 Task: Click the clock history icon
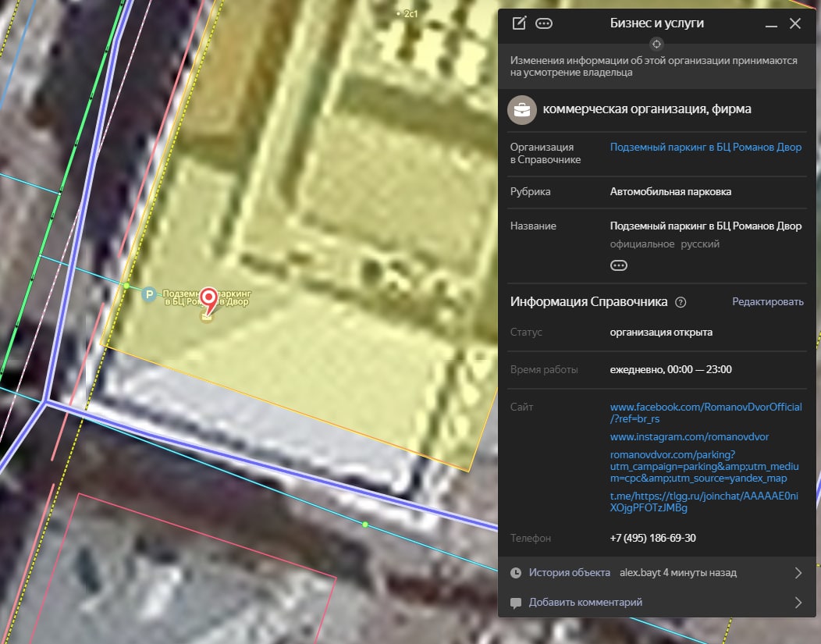[516, 573]
